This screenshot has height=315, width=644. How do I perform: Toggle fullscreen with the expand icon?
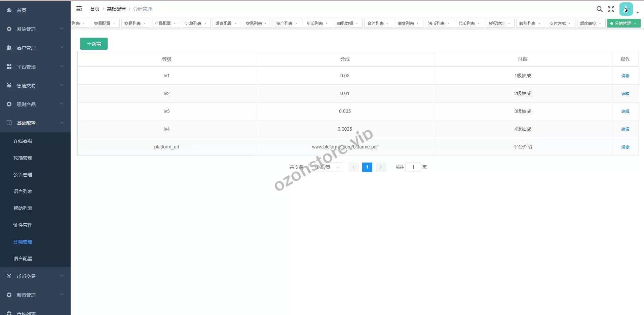pos(611,9)
